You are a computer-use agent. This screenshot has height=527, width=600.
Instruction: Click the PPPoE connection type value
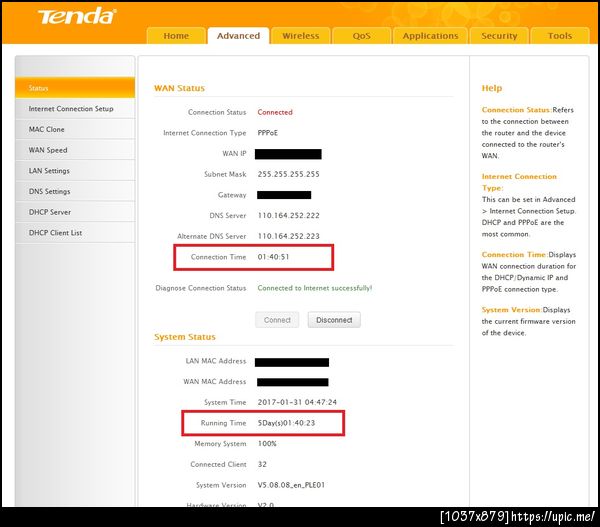pos(267,133)
